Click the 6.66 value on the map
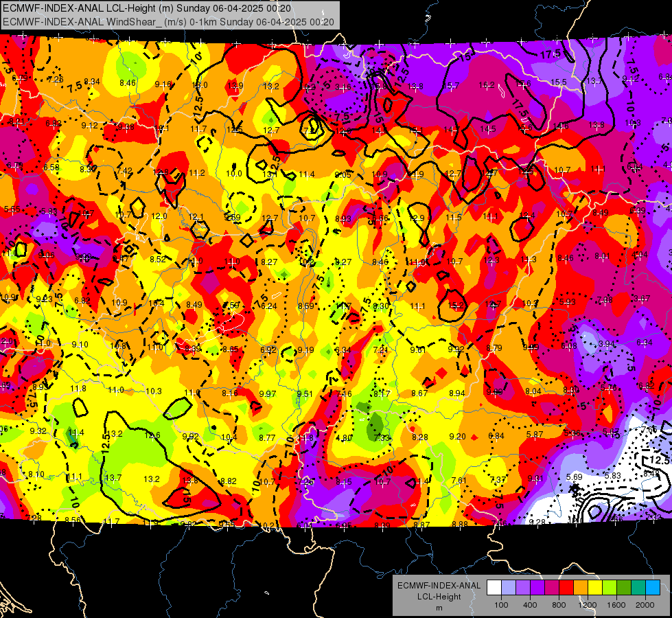 [x=380, y=218]
